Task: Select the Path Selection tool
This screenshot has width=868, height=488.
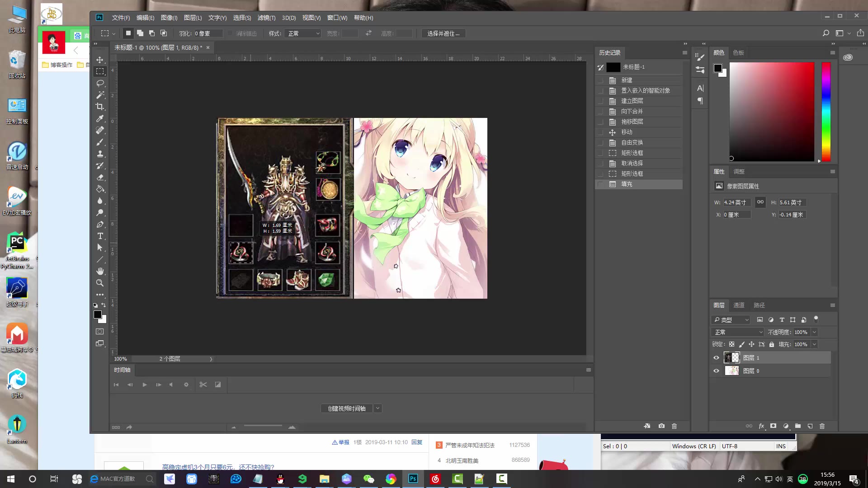Action: tap(100, 248)
